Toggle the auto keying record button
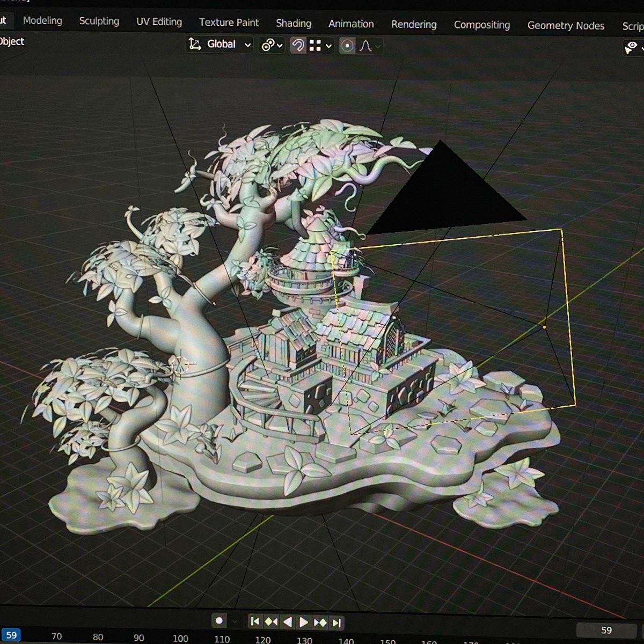 219,621
